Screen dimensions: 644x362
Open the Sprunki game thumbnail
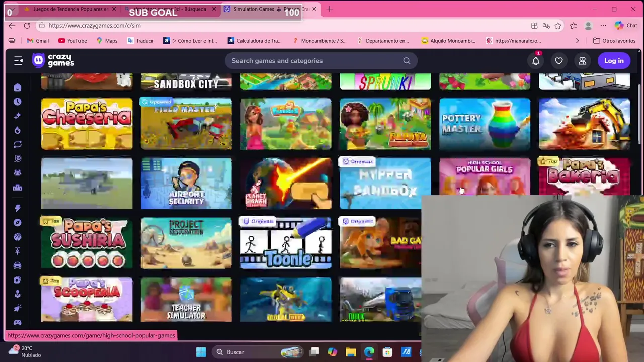[x=385, y=81]
